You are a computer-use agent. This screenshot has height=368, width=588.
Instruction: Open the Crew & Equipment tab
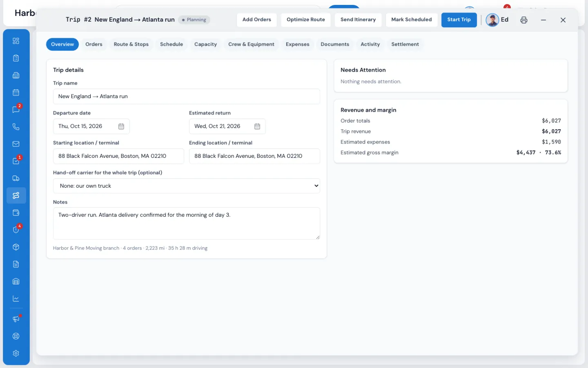coord(251,44)
